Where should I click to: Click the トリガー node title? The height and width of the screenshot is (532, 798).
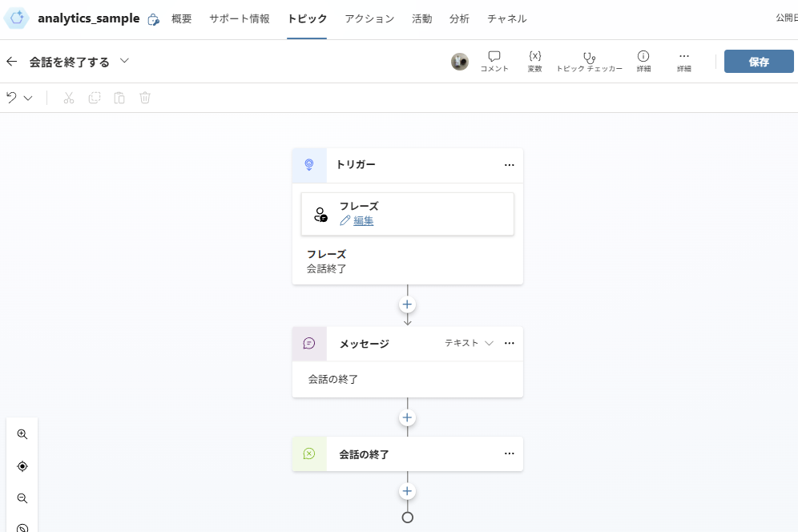click(x=356, y=164)
